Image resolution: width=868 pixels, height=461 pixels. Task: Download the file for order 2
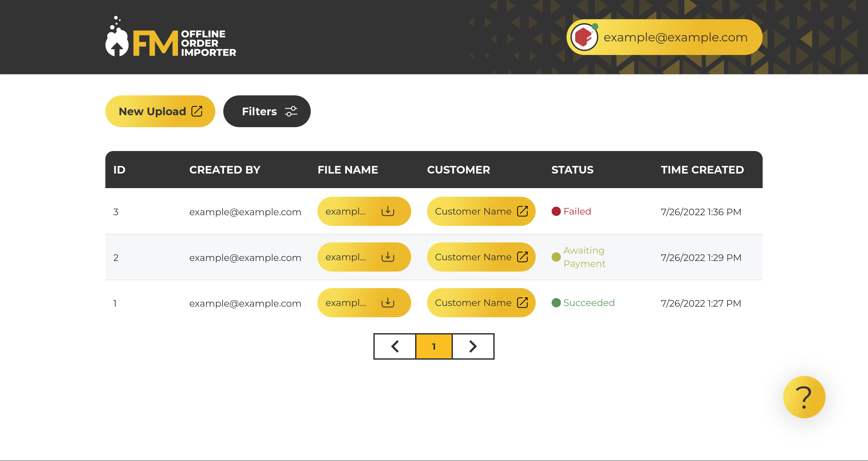coord(364,257)
